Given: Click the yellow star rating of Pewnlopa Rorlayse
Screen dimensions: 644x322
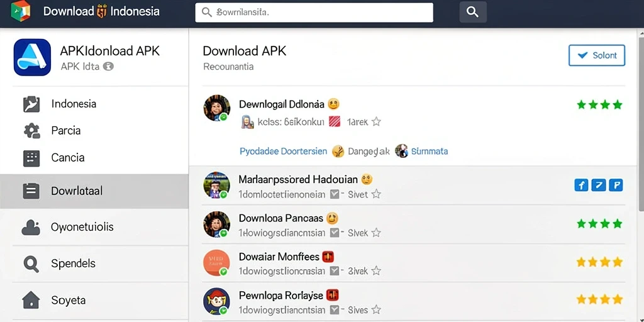Looking at the screenshot, I should (x=599, y=299).
